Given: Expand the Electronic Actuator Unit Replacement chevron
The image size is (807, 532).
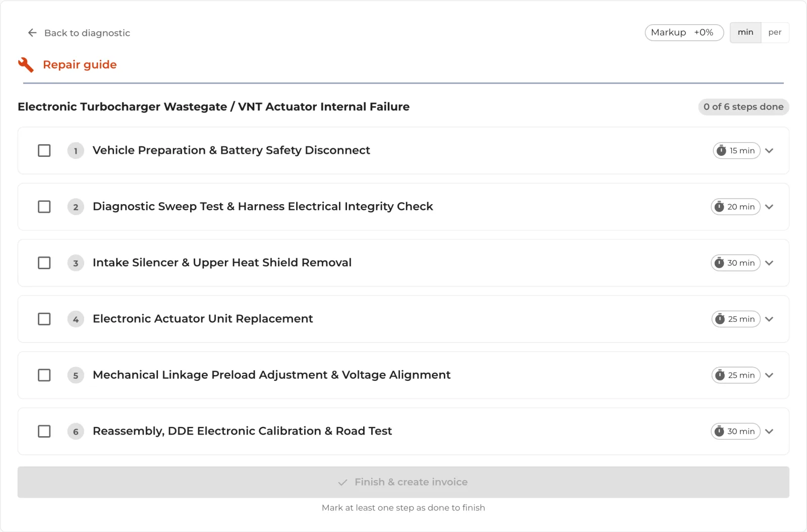Looking at the screenshot, I should [769, 319].
